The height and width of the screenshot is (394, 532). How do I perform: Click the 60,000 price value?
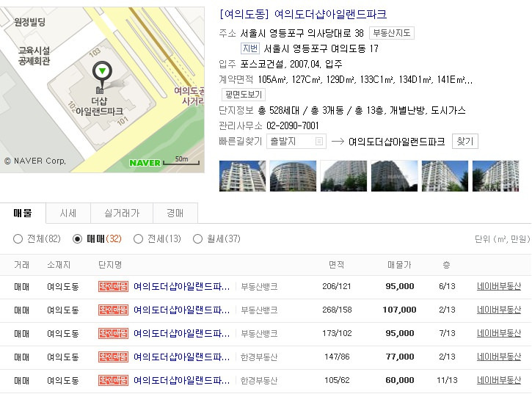[400, 380]
